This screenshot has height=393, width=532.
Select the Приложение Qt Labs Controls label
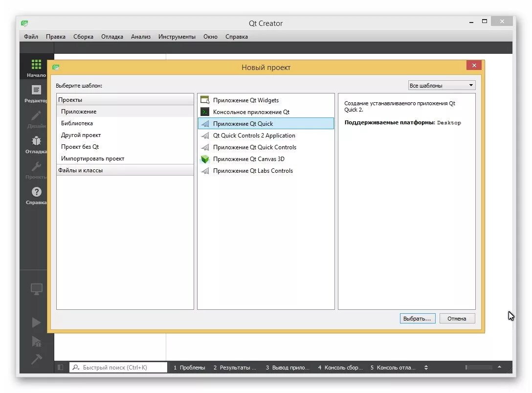coord(253,171)
